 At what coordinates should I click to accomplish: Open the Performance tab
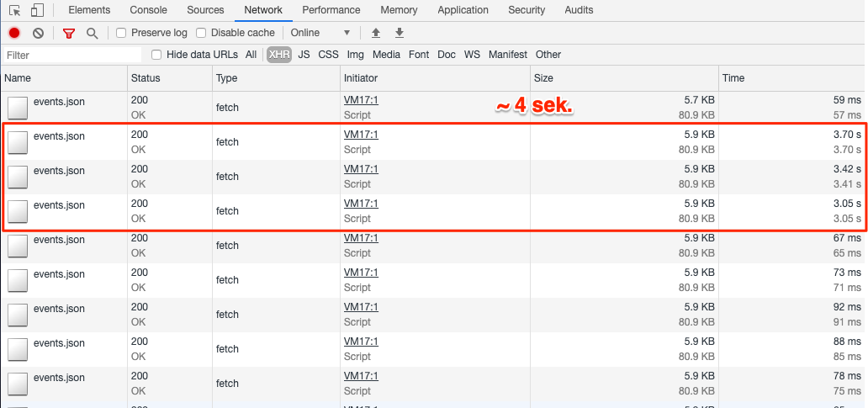click(x=331, y=10)
